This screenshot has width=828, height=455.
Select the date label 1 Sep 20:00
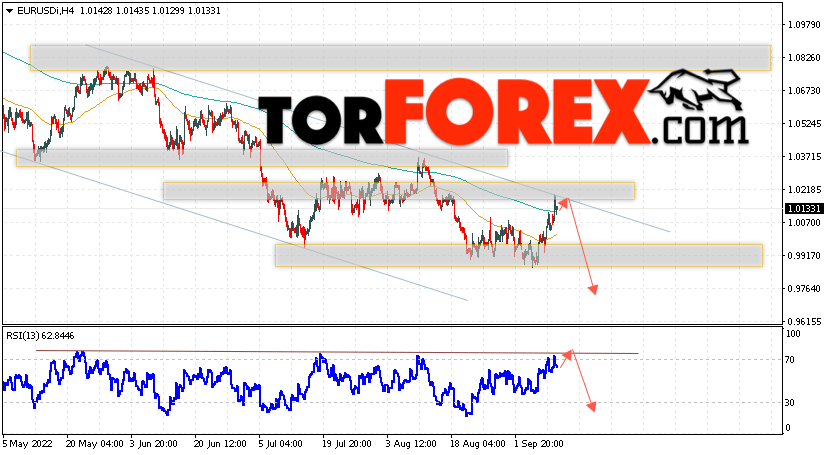pyautogui.click(x=539, y=444)
